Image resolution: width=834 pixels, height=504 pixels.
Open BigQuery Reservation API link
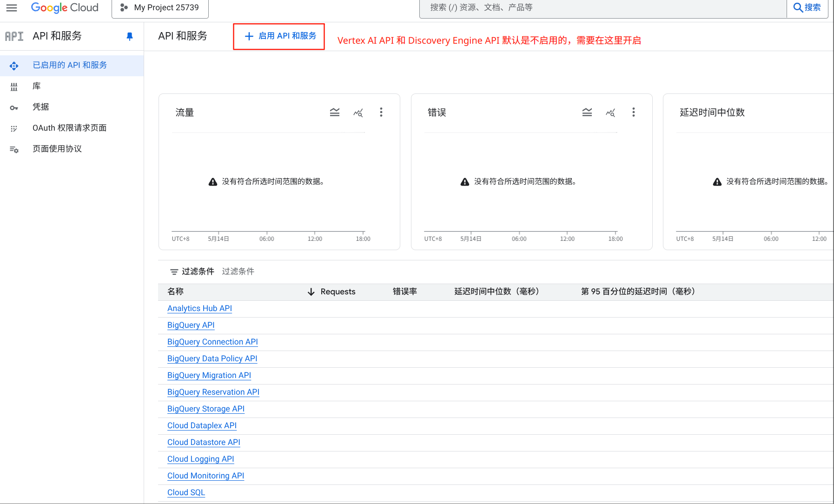(x=213, y=392)
